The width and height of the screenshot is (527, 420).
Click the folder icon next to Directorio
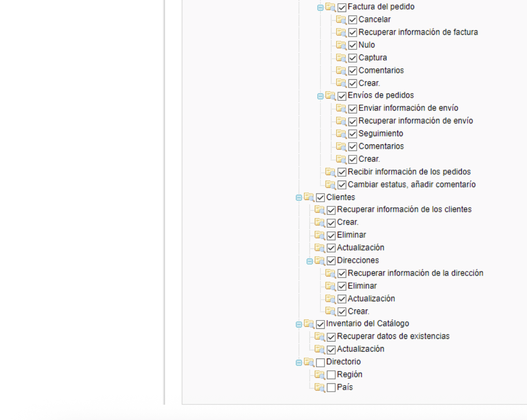[x=309, y=362]
